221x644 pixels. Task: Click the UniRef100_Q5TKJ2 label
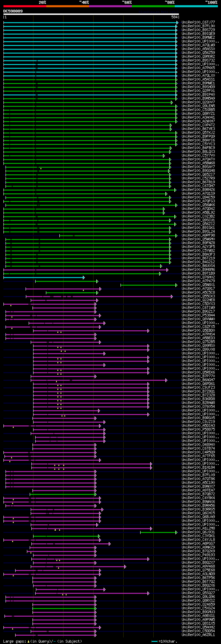pos(198,133)
